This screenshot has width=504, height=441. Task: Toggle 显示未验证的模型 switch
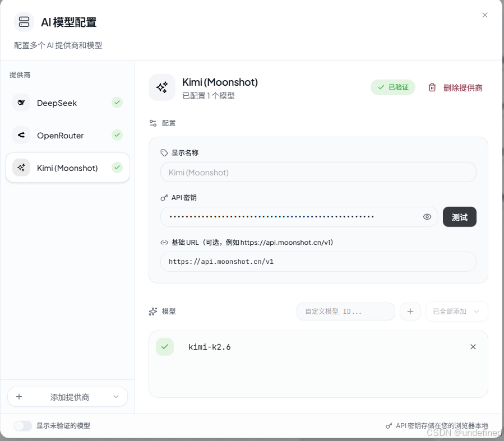click(x=23, y=425)
